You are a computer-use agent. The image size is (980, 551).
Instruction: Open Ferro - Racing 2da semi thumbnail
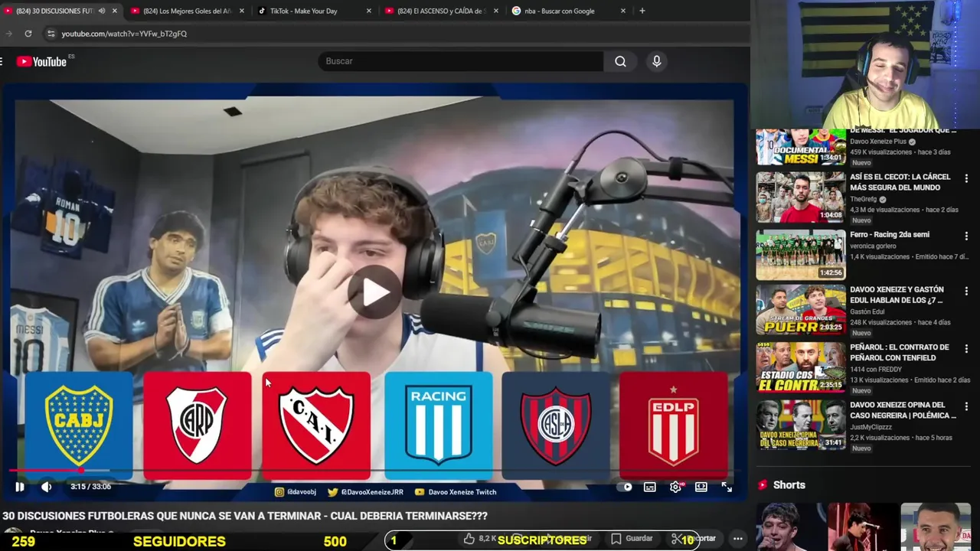[x=801, y=255]
